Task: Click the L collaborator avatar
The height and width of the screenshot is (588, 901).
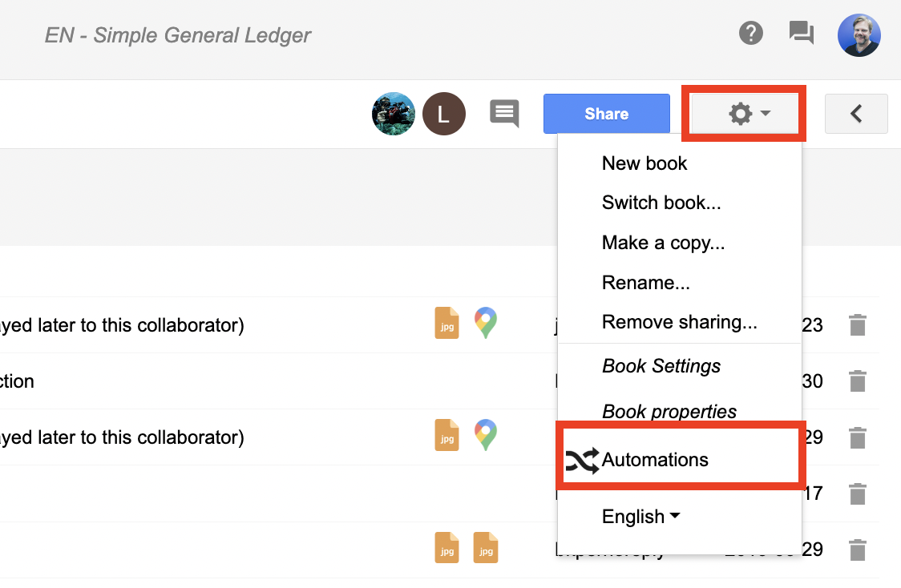Action: tap(444, 113)
